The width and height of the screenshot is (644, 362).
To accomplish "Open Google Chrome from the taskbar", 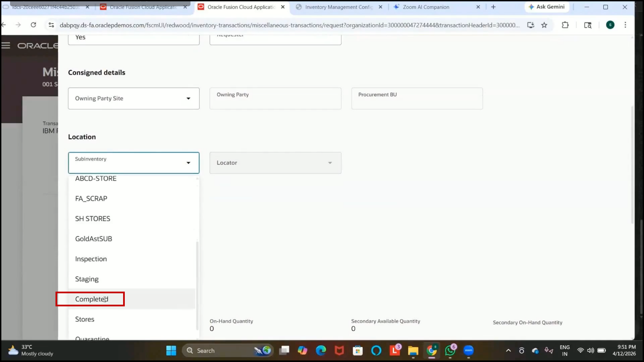I will click(x=432, y=351).
